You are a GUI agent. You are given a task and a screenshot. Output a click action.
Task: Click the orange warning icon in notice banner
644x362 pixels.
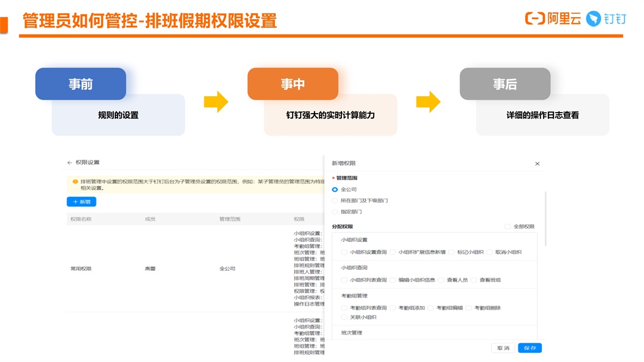[75, 182]
